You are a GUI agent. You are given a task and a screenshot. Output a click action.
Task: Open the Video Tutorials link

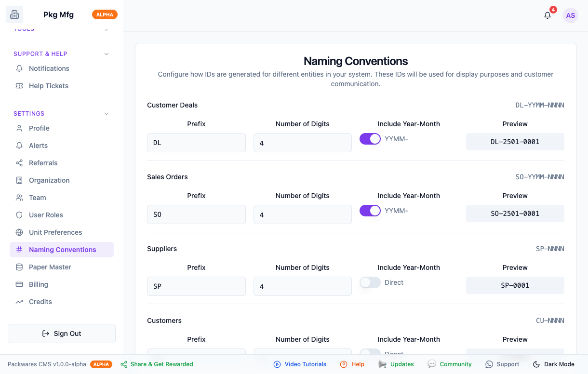(x=300, y=364)
